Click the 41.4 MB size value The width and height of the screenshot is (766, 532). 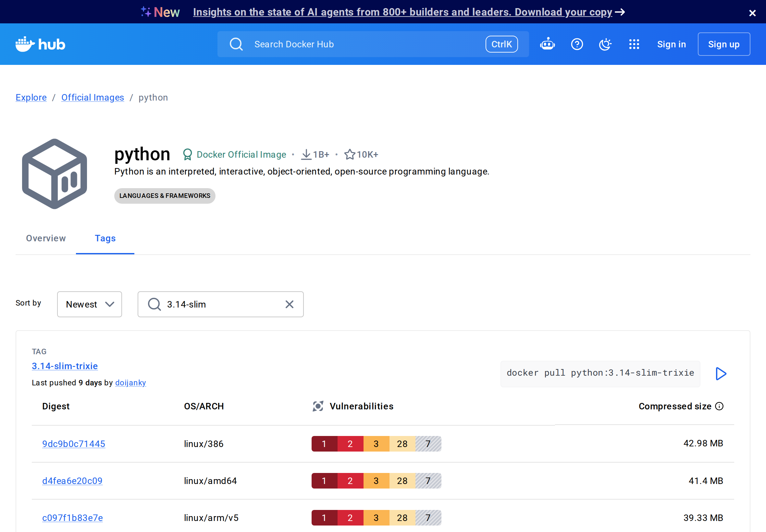point(706,481)
